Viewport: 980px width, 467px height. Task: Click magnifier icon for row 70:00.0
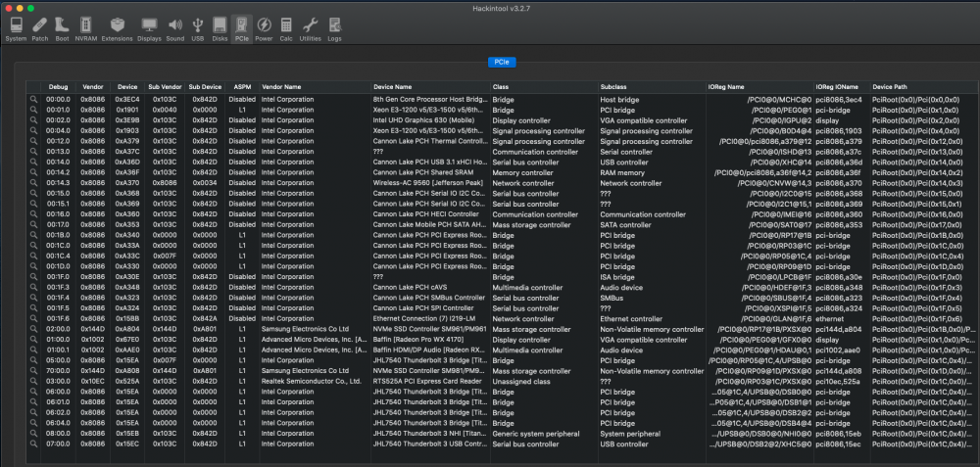coord(33,371)
